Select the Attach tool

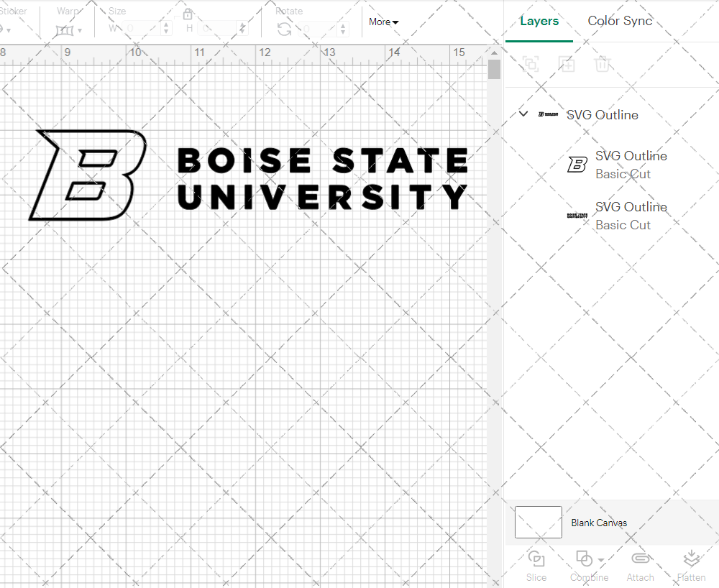click(641, 566)
